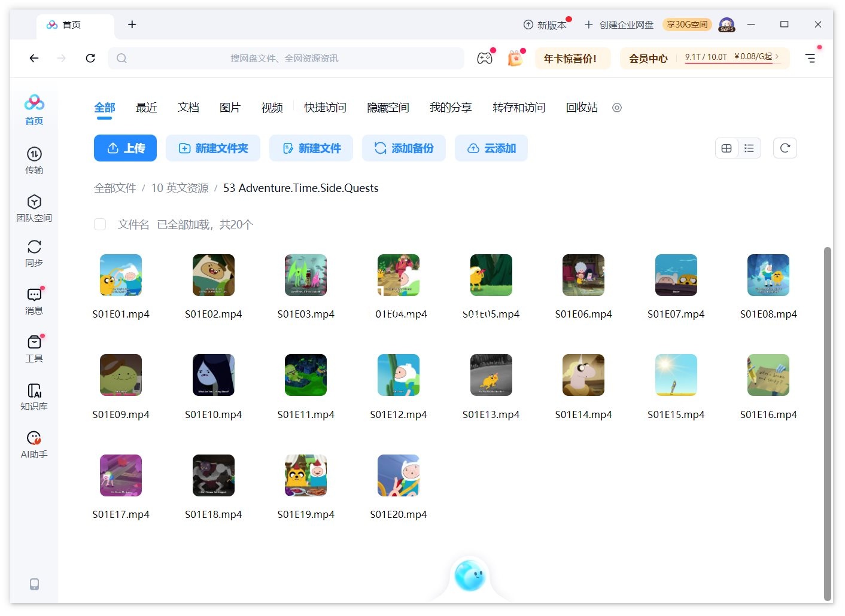845x616 pixels.
Task: Click the S01E19.mp4 file name
Action: pyautogui.click(x=306, y=514)
